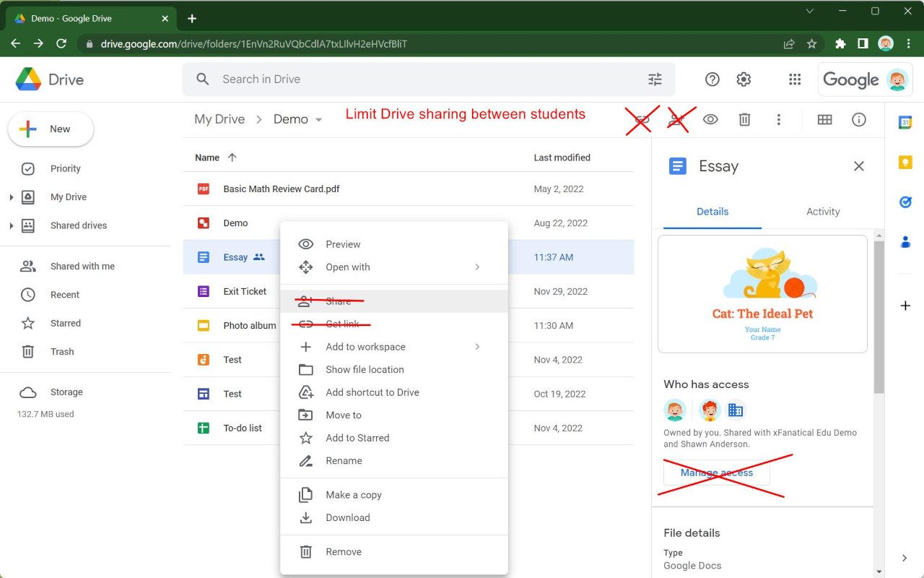Open the Help question mark icon
The image size is (924, 578).
tap(712, 79)
